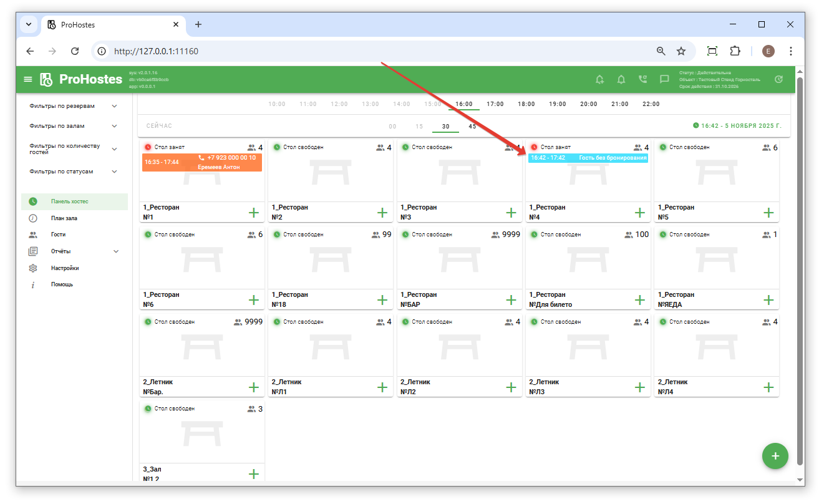The image size is (819, 504).
Task: Click the add-notification bell with plus icon
Action: pos(599,80)
